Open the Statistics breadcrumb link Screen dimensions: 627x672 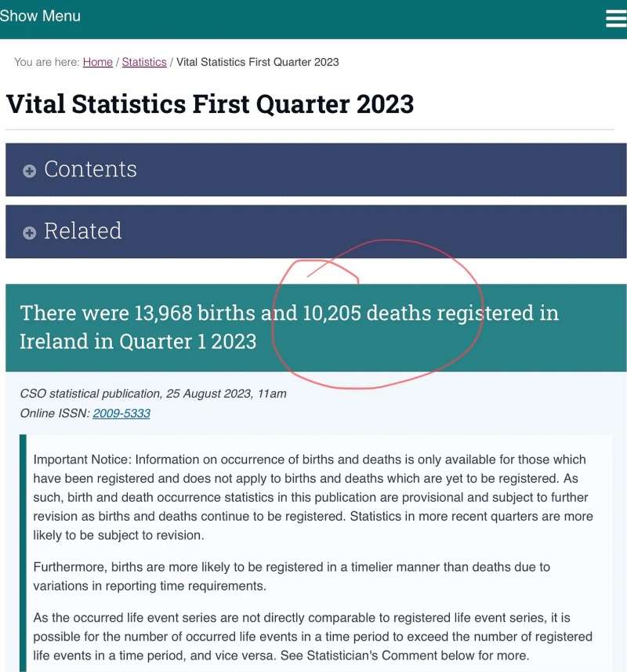pos(144,62)
